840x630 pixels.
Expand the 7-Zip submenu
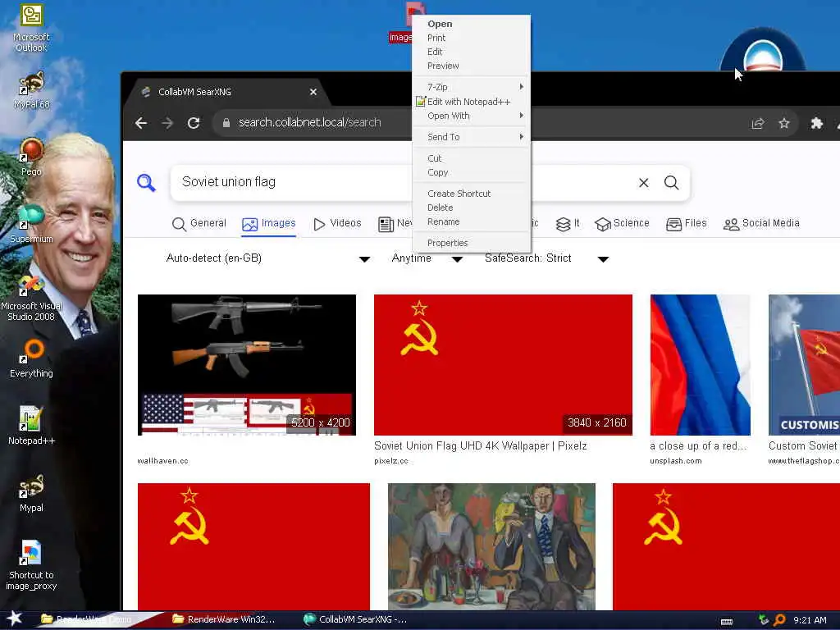(x=472, y=87)
